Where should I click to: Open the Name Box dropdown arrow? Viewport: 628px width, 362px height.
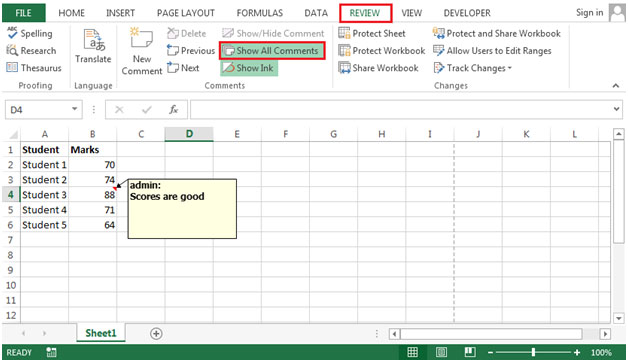tap(74, 109)
